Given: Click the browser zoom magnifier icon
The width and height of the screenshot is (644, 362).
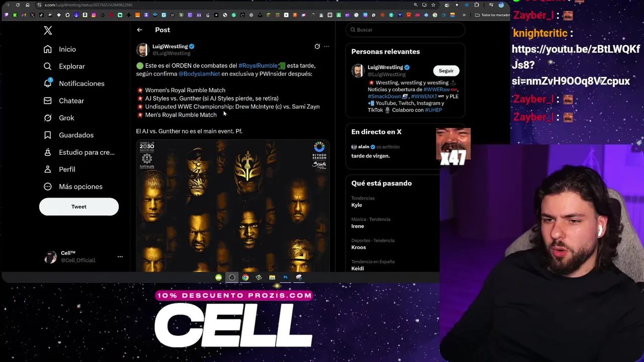Looking at the screenshot, I should coord(416,5).
